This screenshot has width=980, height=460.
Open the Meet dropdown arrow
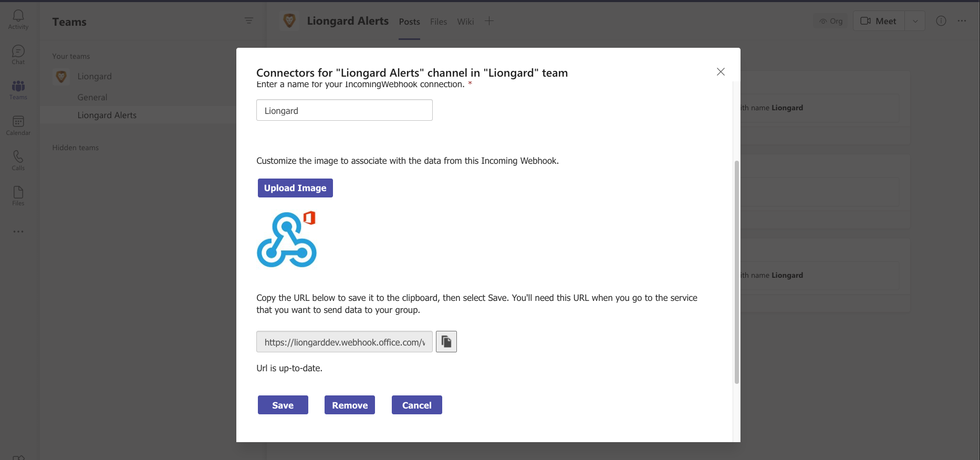pos(915,21)
